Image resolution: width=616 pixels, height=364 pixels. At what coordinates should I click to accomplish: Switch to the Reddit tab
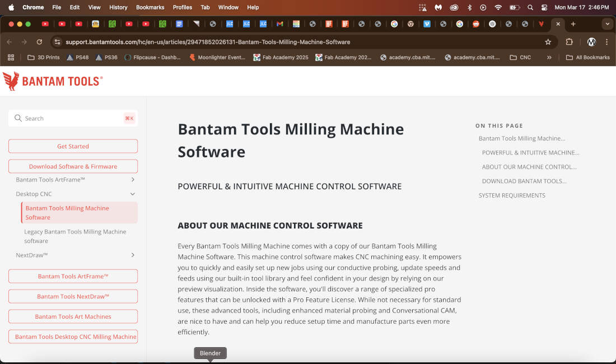[476, 24]
